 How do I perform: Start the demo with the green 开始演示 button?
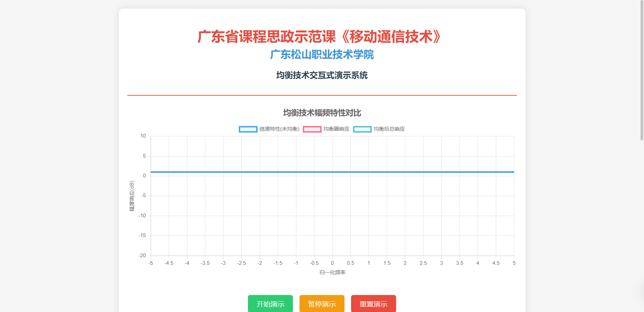270,304
